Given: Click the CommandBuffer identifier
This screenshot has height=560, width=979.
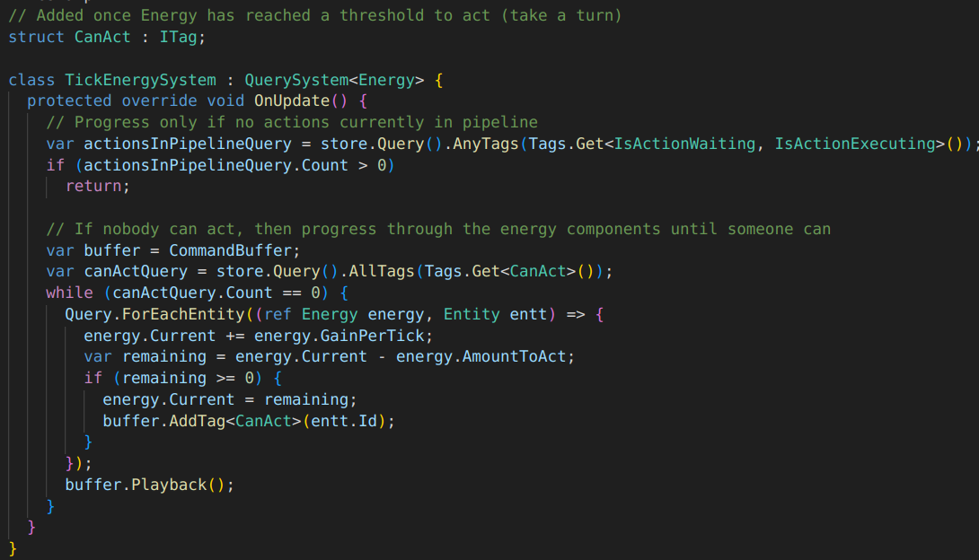Looking at the screenshot, I should (231, 250).
